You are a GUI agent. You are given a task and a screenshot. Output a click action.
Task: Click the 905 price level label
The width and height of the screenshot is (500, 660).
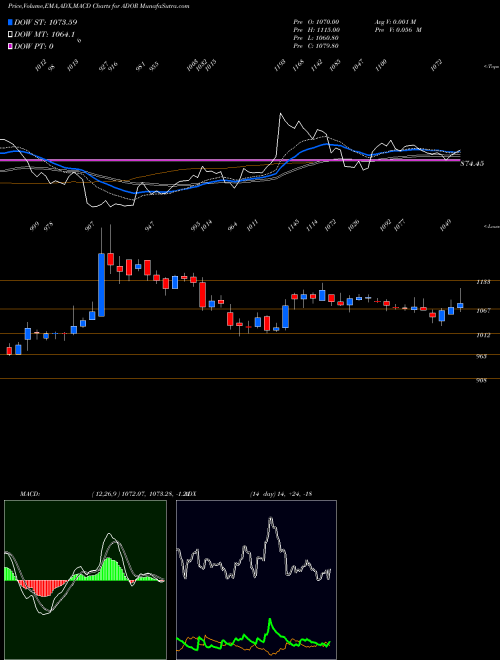click(x=483, y=381)
